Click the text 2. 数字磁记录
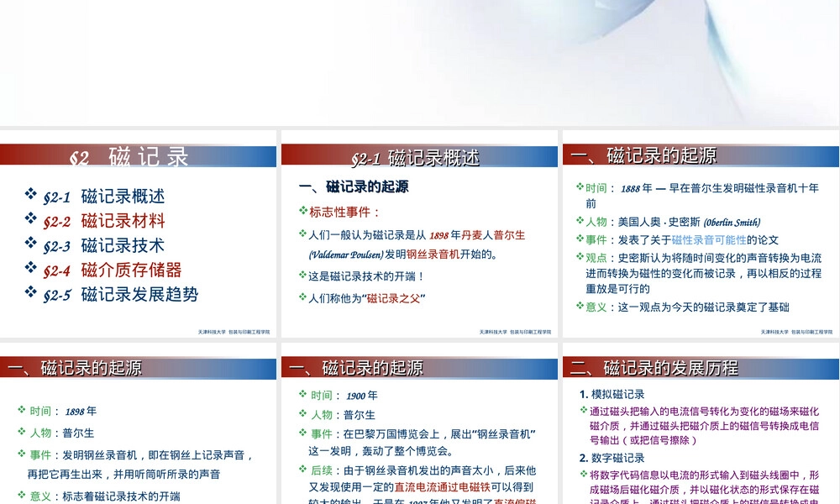 pyautogui.click(x=612, y=458)
